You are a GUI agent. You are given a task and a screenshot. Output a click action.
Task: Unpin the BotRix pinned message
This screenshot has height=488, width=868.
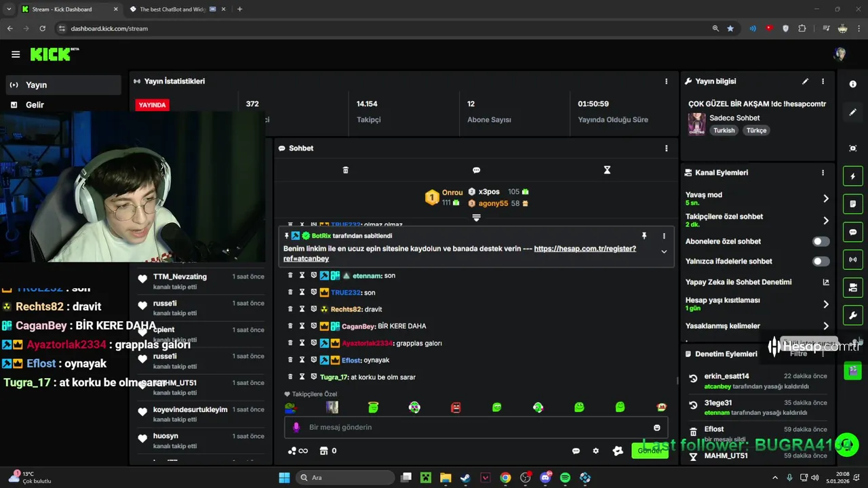coord(644,236)
